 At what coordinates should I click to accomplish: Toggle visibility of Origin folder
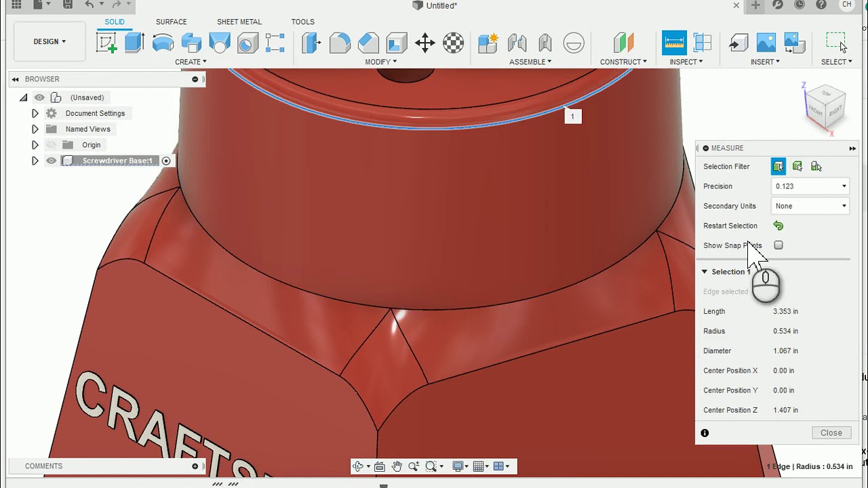tap(51, 145)
